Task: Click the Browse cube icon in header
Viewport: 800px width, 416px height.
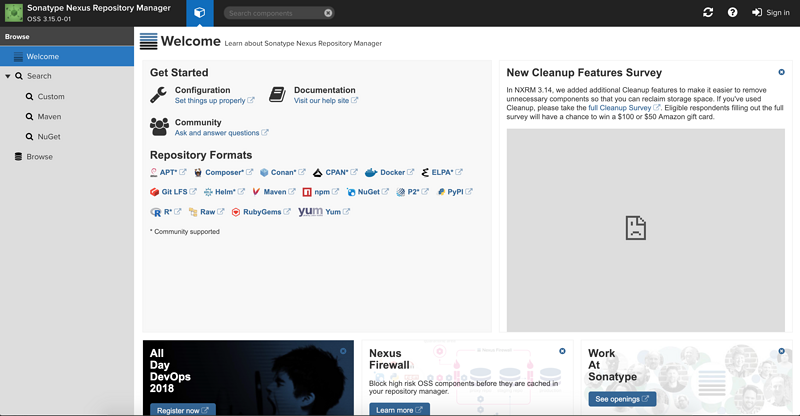Action: (x=199, y=13)
